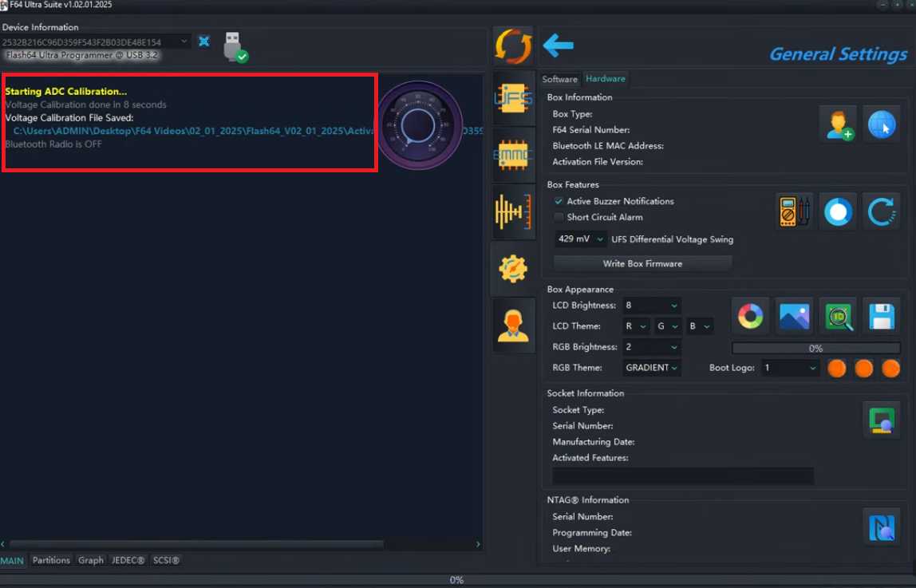Viewport: 916px width, 588px height.
Task: Click the picture icon in Box Appearance
Action: click(795, 316)
